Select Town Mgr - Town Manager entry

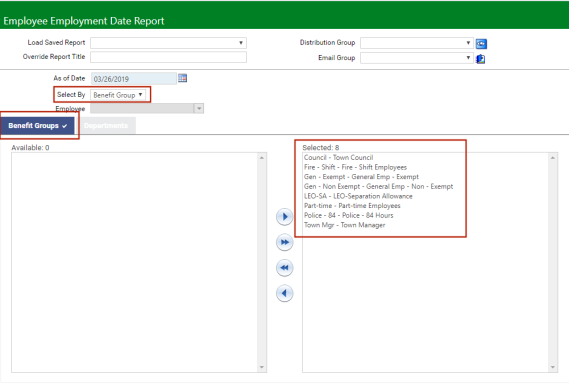point(344,225)
